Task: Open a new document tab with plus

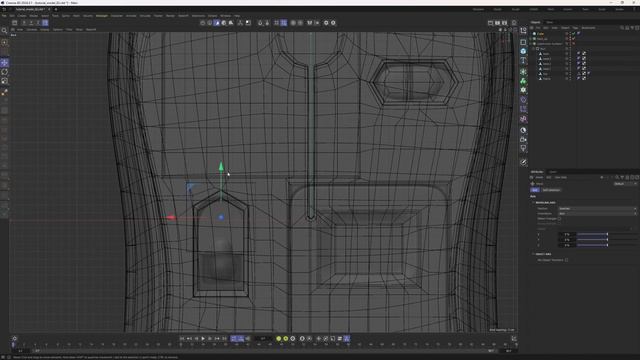Action: [x=56, y=9]
